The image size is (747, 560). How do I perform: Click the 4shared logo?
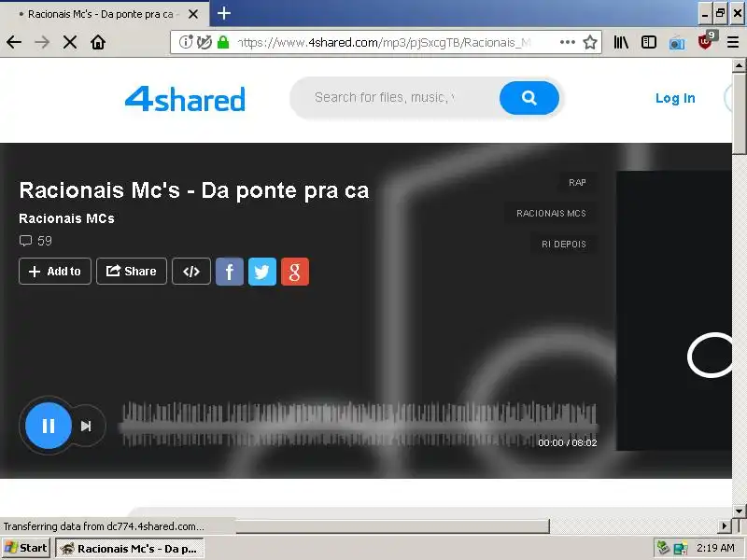[185, 99]
